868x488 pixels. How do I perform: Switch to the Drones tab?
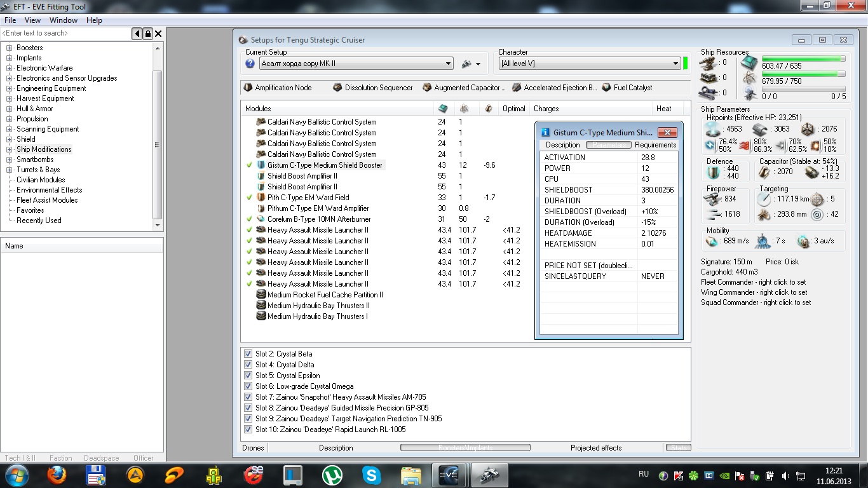(x=253, y=448)
